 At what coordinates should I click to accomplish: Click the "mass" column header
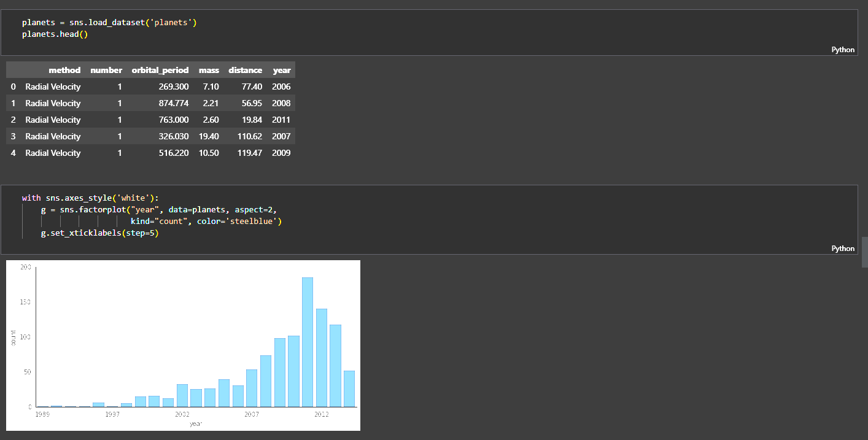[209, 70]
